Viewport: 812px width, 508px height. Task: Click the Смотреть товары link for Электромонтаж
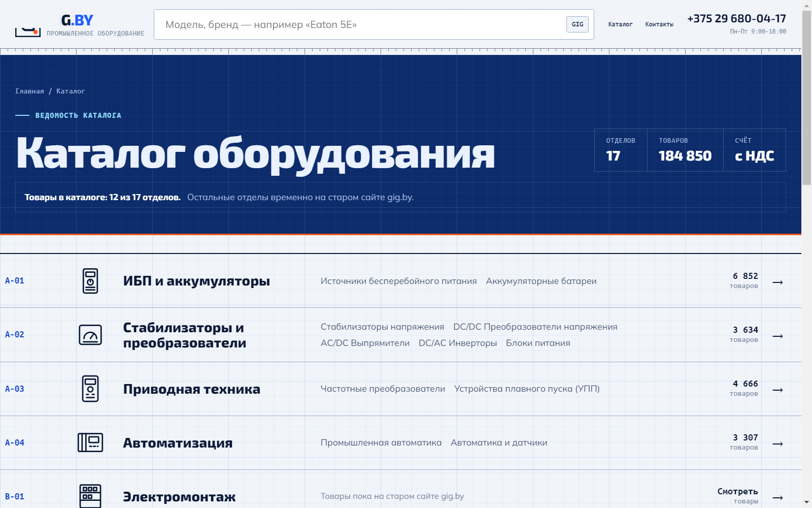click(738, 496)
